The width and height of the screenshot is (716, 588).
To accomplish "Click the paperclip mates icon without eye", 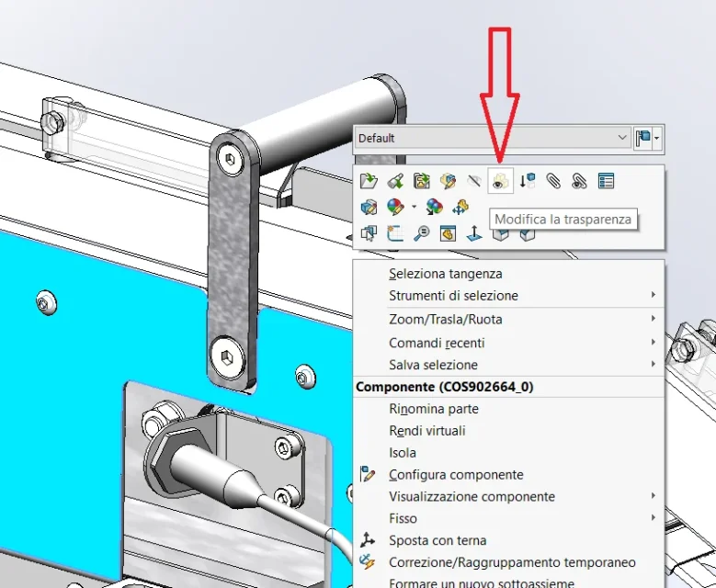I will coord(553,181).
